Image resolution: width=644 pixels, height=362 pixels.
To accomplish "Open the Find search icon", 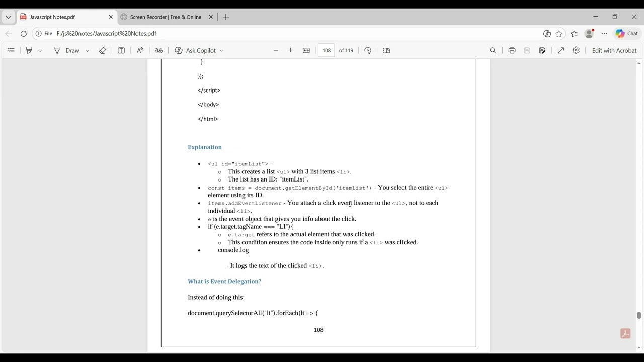I will (x=493, y=50).
